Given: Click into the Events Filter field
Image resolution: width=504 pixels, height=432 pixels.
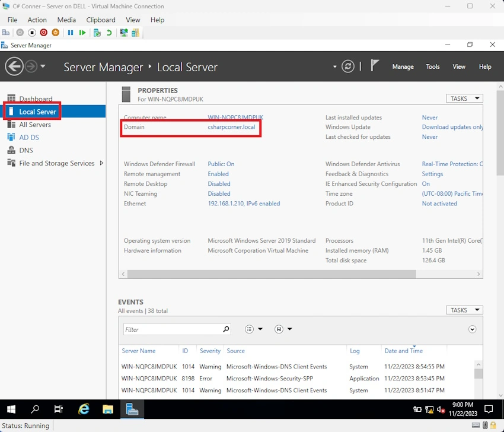Looking at the screenshot, I should coord(173,329).
